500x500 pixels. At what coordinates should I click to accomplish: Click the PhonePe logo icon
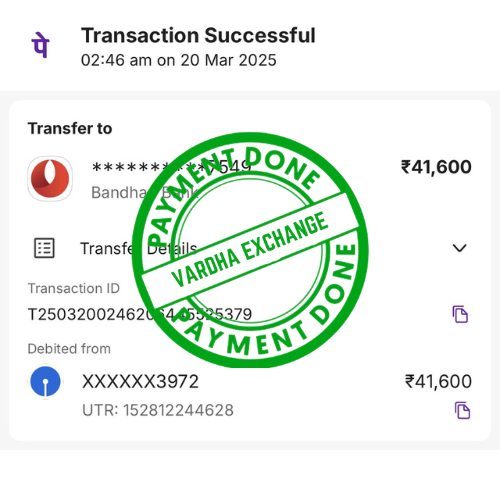pos(40,45)
